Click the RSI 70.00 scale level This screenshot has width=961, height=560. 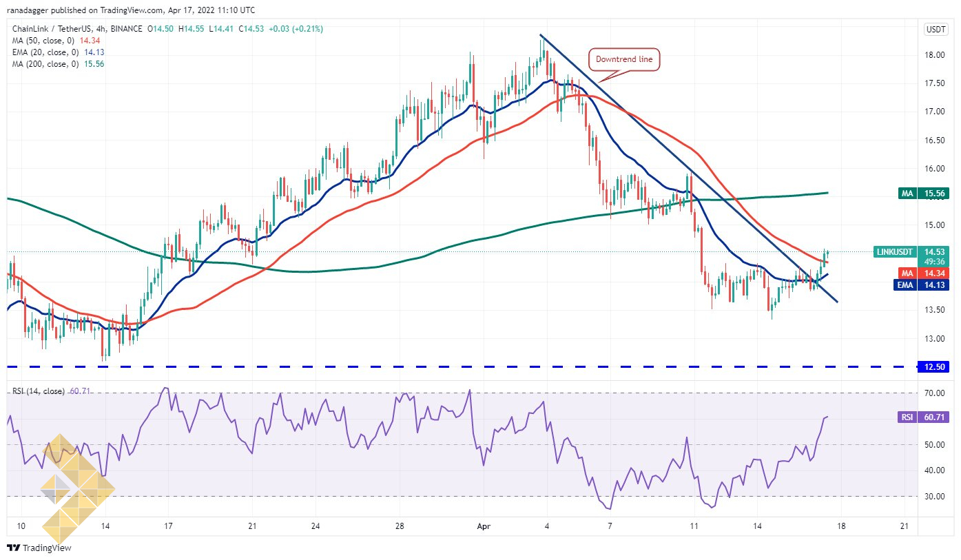coord(933,393)
